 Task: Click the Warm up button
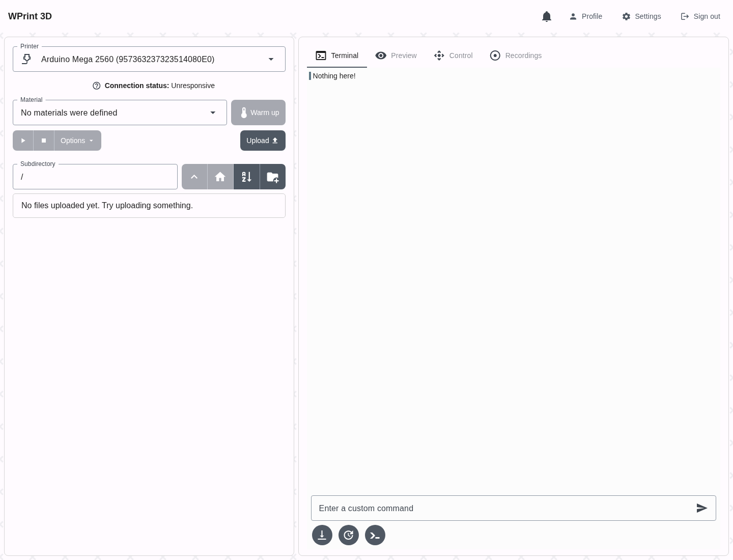(258, 113)
